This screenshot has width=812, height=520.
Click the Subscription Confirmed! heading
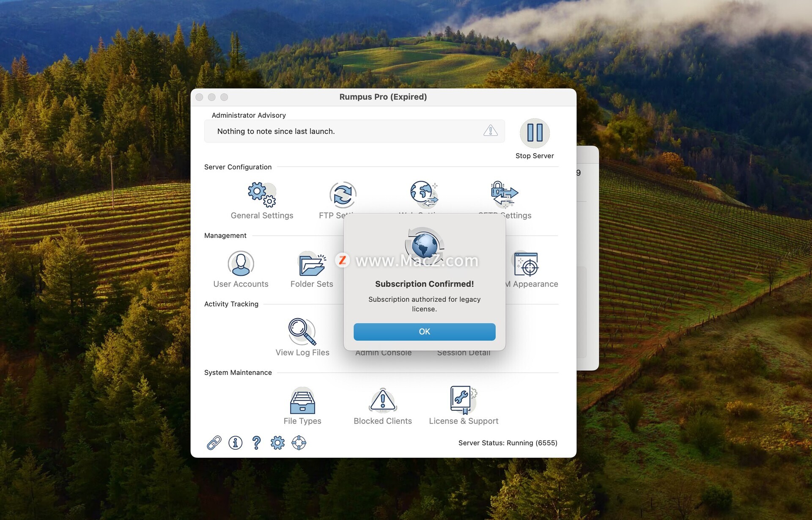pyautogui.click(x=424, y=284)
